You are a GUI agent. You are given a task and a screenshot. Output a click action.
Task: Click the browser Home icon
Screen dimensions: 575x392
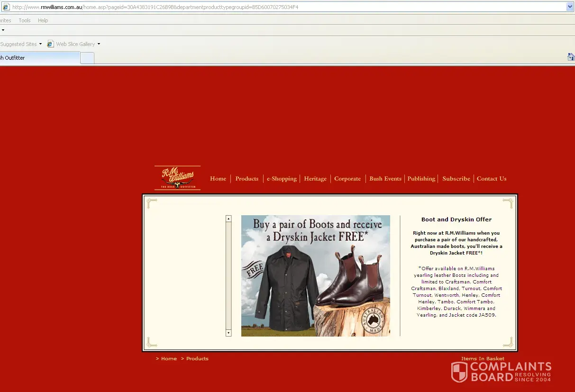(571, 57)
